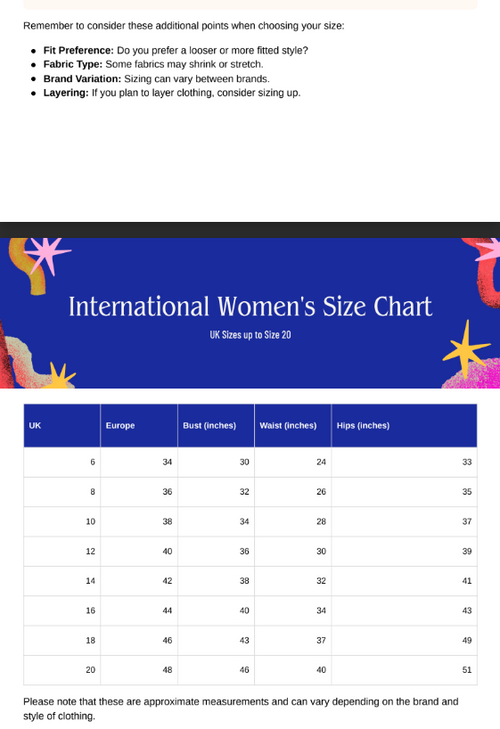The image size is (500, 729).
Task: Click the approximate measurements note text
Action: click(x=241, y=709)
